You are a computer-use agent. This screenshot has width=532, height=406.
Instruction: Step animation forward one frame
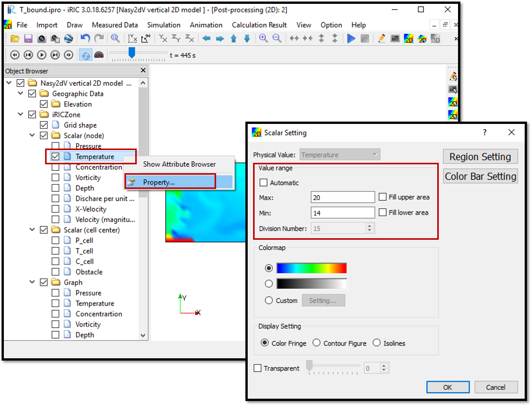[55, 55]
